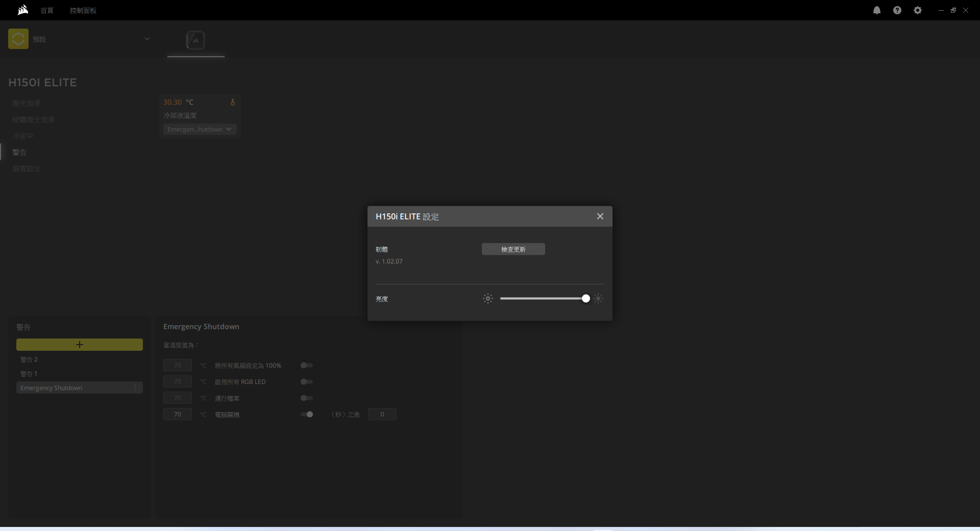The image size is (980, 531).
Task: Open 裝置設定 device settings in sidebar
Action: pos(27,168)
